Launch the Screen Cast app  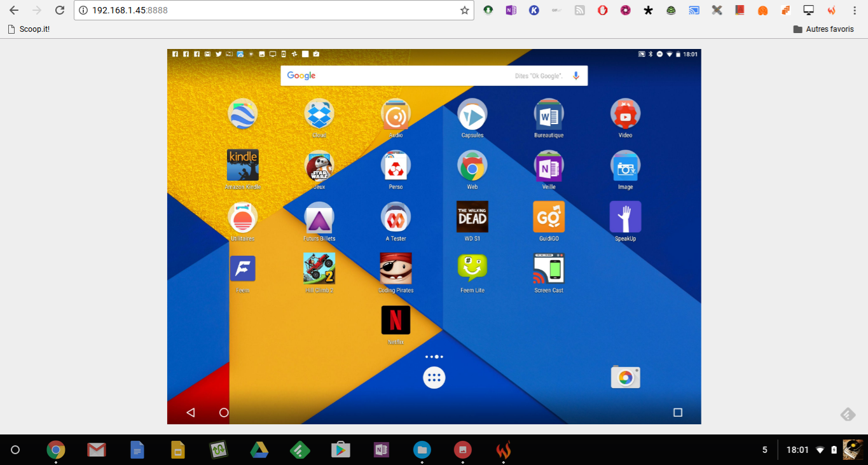pyautogui.click(x=549, y=268)
